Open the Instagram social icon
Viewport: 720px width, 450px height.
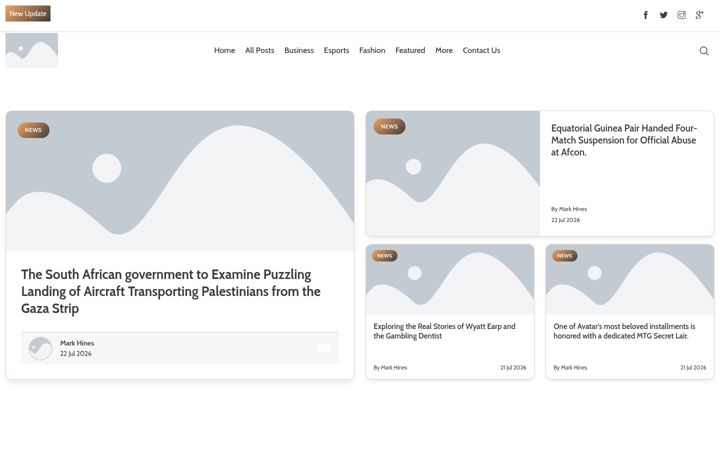(681, 15)
